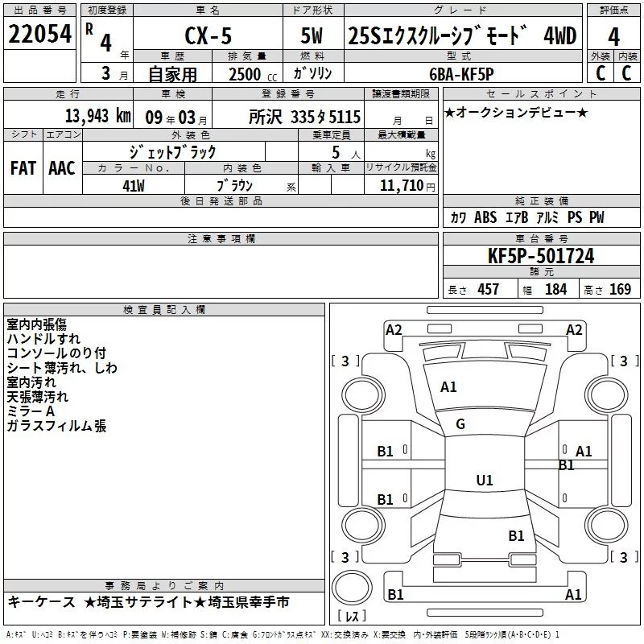The height and width of the screenshot is (644, 644).
Task: Click air conditioner code AAC
Action: coord(62,168)
